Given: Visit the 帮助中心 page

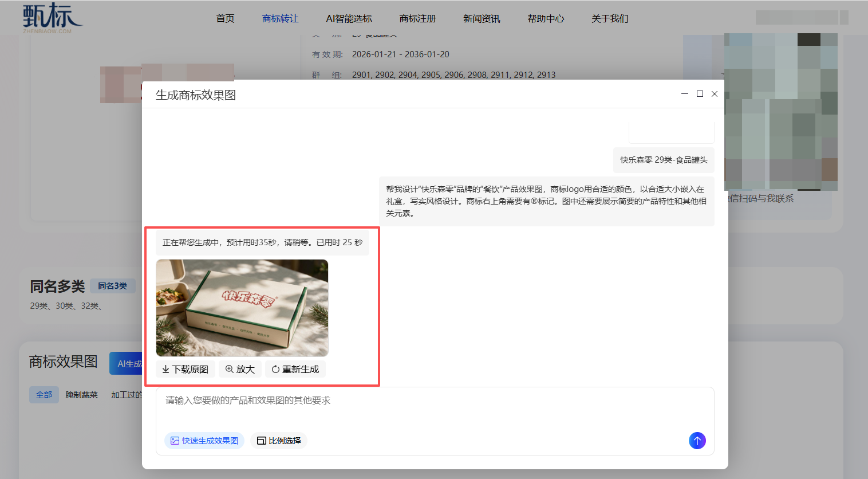Looking at the screenshot, I should (546, 18).
